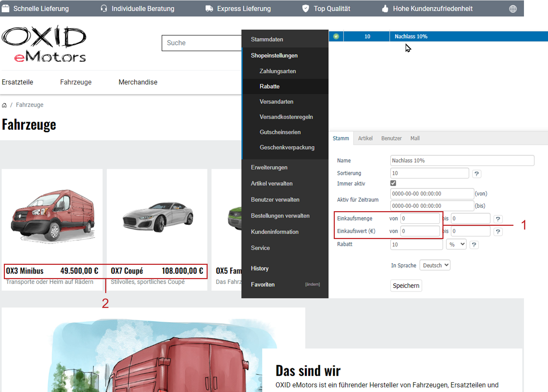The width and height of the screenshot is (548, 392).
Task: Click the green active status icon
Action: pyautogui.click(x=336, y=37)
